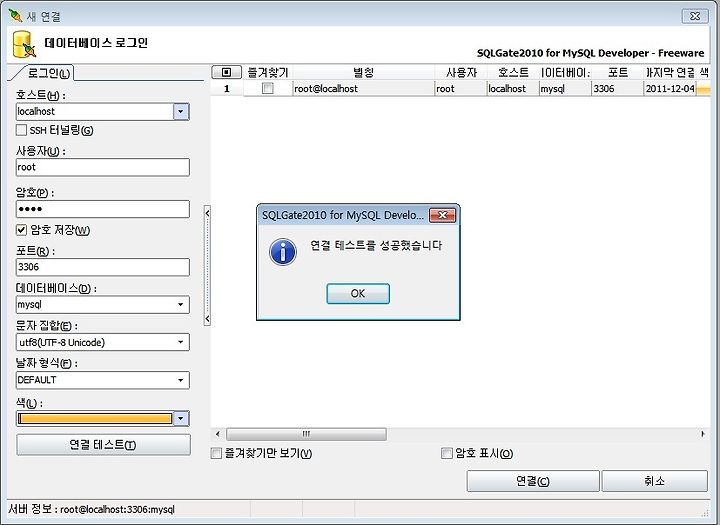720x525 pixels.
Task: Click the orange color swatch under 색
Action: point(95,418)
